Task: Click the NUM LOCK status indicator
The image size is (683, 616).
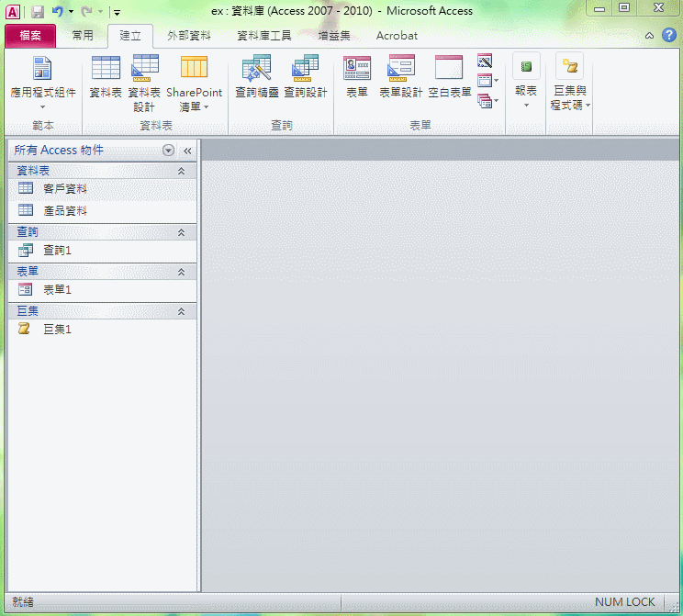Action: pyautogui.click(x=624, y=602)
